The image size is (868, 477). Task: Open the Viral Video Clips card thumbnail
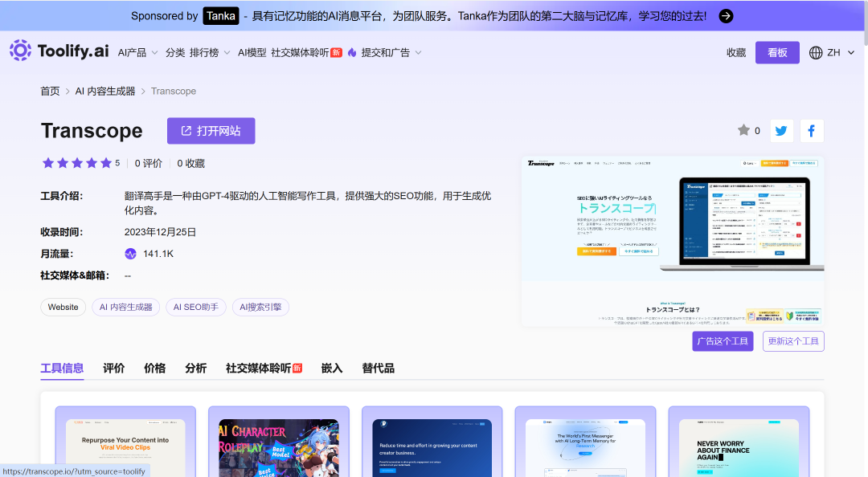coord(125,447)
